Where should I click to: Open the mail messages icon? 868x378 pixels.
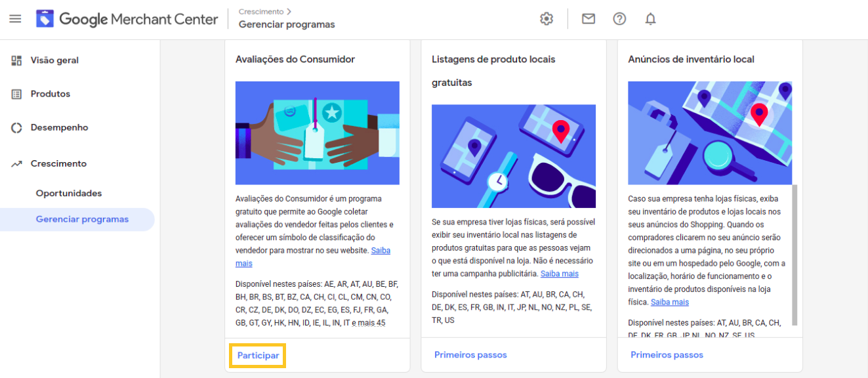coord(589,19)
